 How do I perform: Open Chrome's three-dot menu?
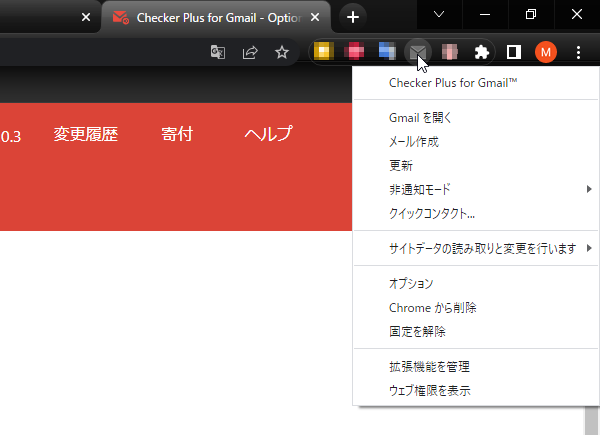pos(578,52)
